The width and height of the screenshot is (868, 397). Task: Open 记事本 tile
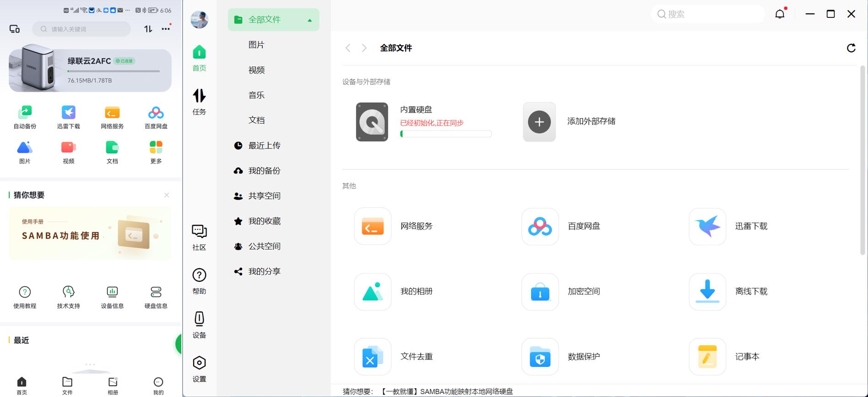click(707, 357)
